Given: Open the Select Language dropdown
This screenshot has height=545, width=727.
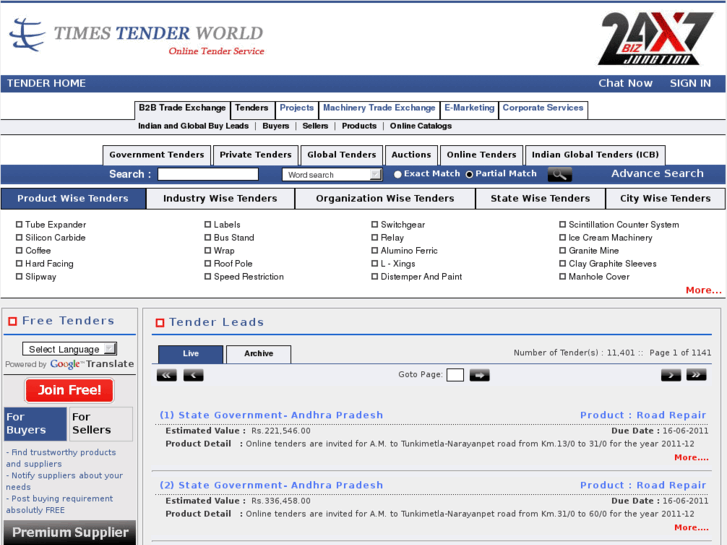Looking at the screenshot, I should pos(70,349).
